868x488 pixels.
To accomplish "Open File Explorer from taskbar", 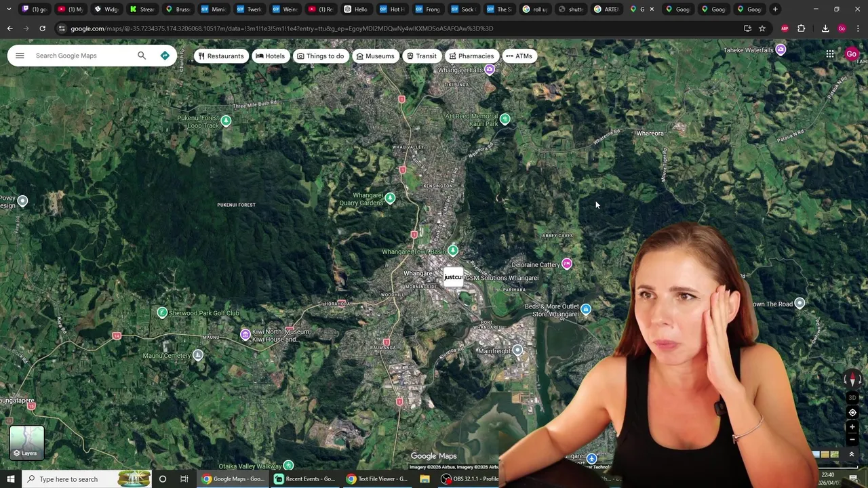I will point(425,479).
